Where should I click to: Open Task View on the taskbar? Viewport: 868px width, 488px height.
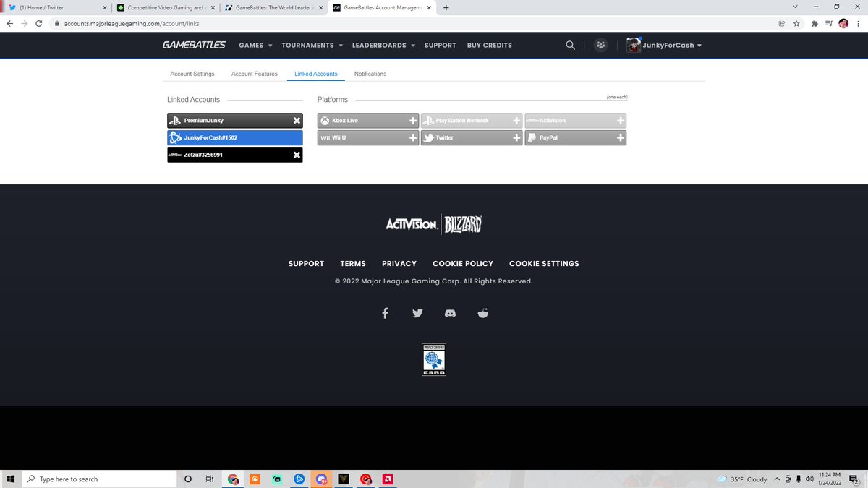(209, 479)
